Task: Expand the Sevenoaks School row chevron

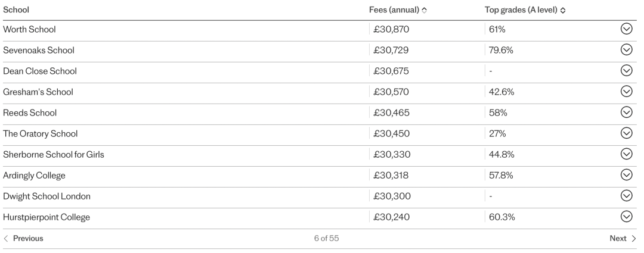Action: click(x=626, y=49)
